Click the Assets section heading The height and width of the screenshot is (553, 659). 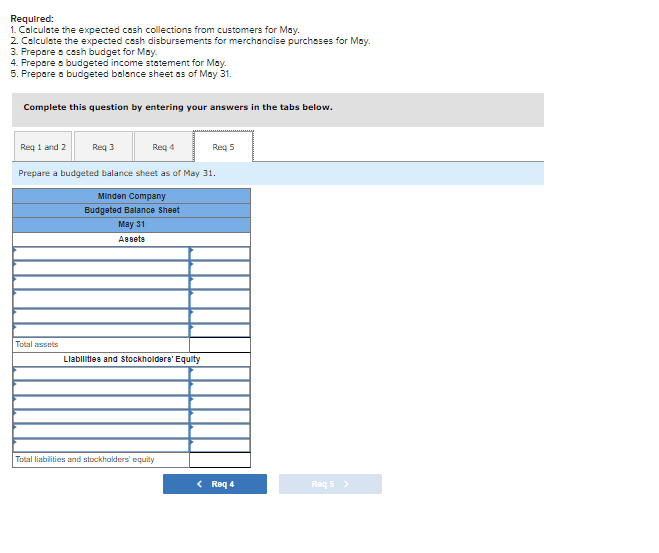(x=132, y=239)
